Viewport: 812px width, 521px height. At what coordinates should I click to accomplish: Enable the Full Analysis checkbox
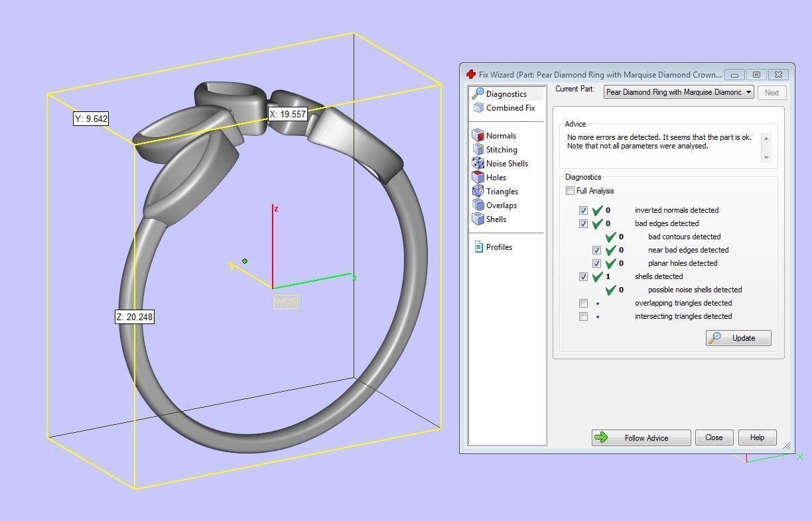click(570, 191)
